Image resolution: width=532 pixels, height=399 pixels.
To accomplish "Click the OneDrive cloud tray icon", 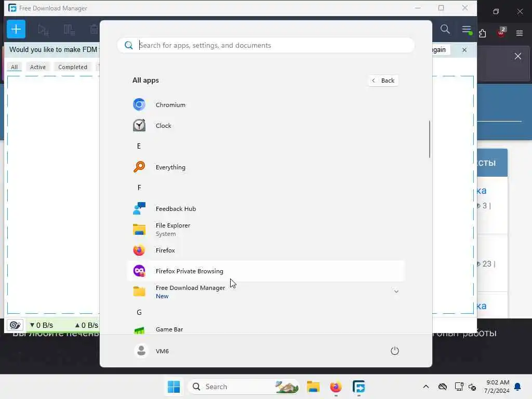I will [443, 387].
